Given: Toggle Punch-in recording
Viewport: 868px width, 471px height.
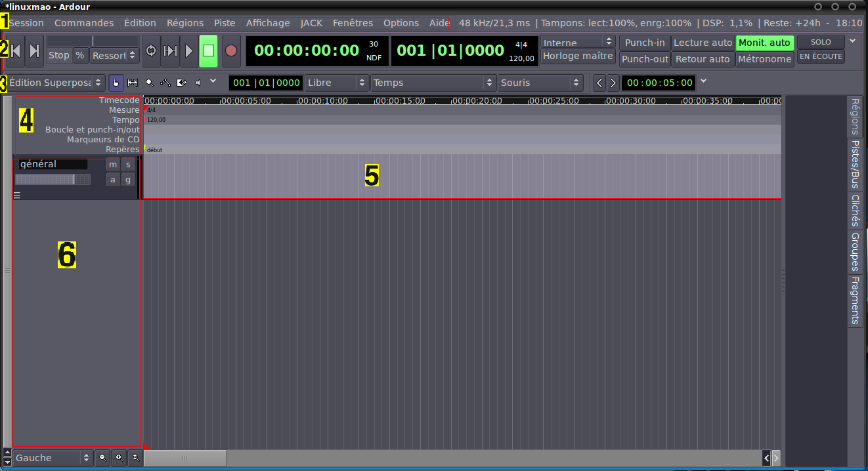Looking at the screenshot, I should pyautogui.click(x=645, y=43).
